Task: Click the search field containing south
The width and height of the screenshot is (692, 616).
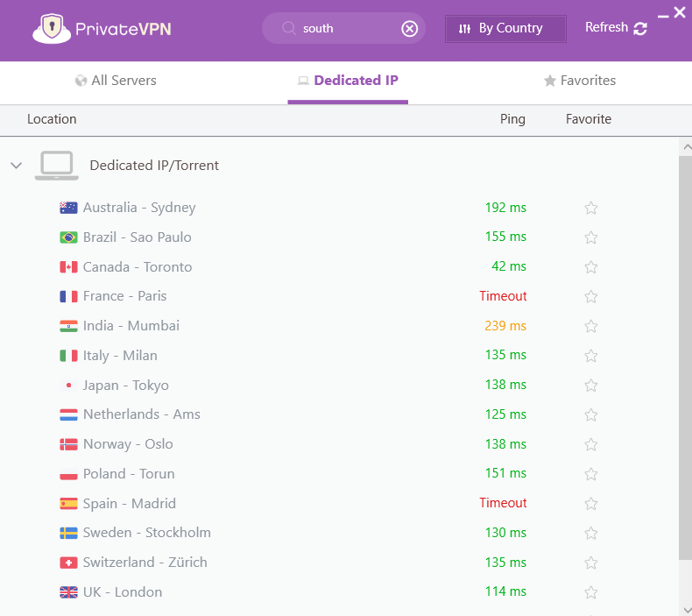Action: tap(343, 28)
